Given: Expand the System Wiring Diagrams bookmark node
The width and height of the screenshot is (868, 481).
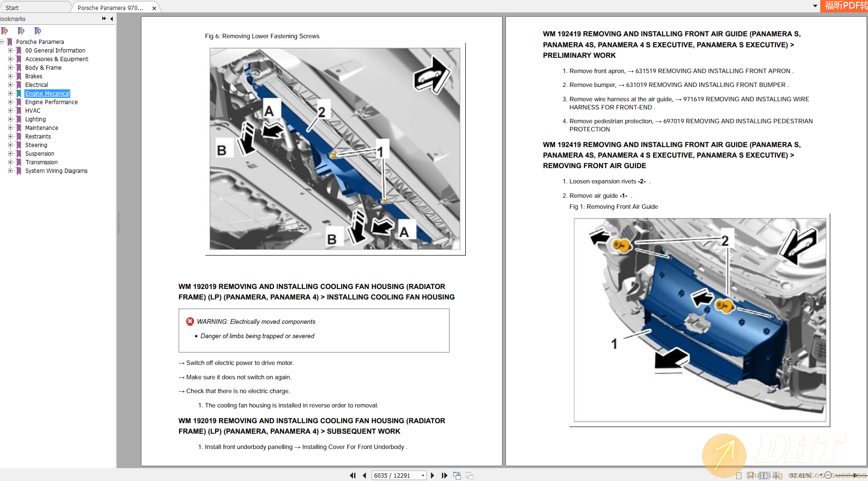Looking at the screenshot, I should pos(10,171).
